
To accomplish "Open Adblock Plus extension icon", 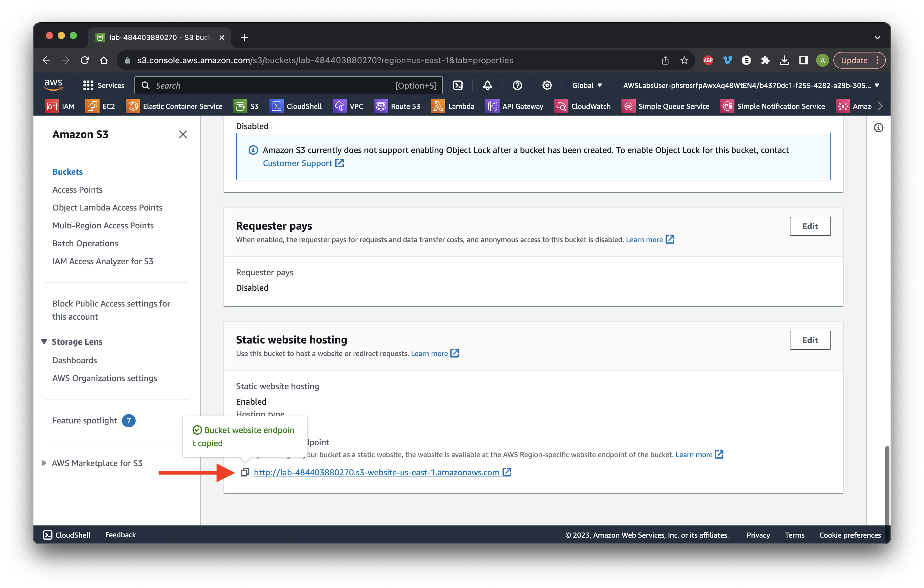I will pyautogui.click(x=708, y=60).
